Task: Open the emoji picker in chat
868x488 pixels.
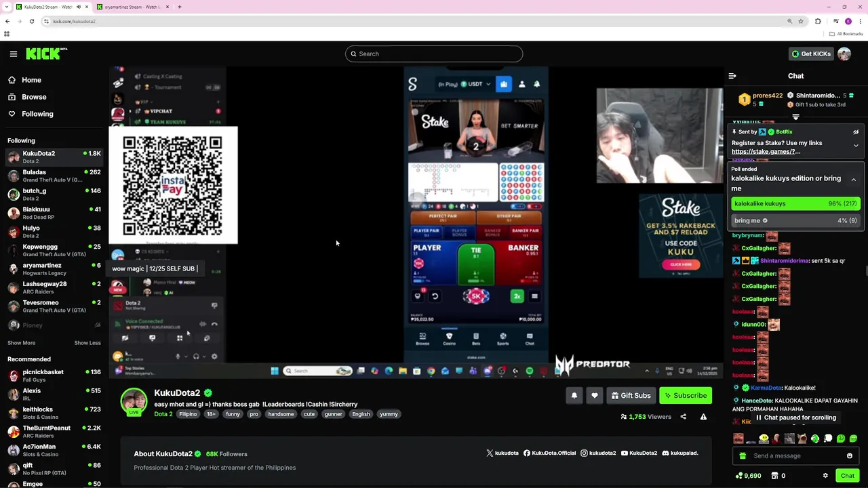Action: coord(850,455)
